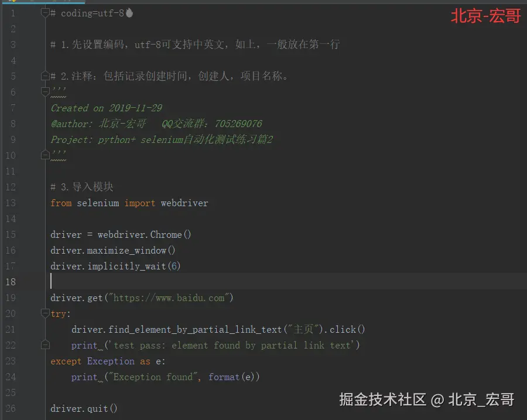
Task: Click the 'Project: python+ selenium' docstring line
Action: pos(162,139)
